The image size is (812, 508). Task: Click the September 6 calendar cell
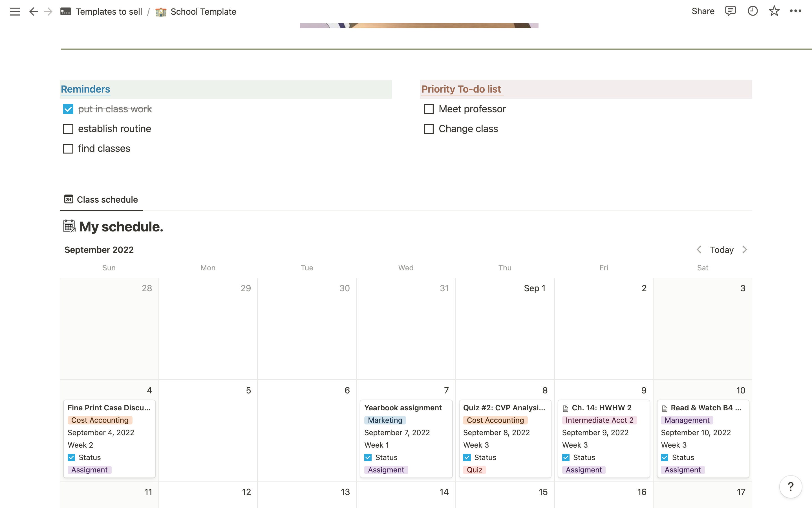click(307, 431)
